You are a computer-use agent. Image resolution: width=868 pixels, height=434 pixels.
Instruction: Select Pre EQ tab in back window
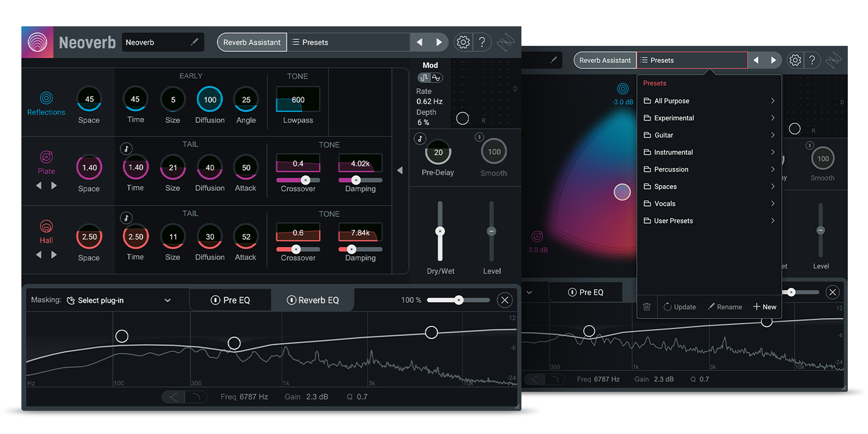click(586, 292)
